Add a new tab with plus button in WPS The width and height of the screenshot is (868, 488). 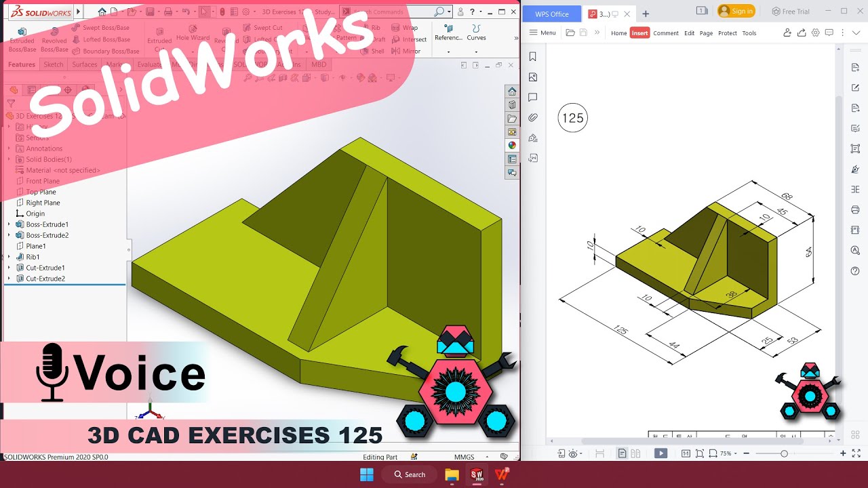point(646,14)
